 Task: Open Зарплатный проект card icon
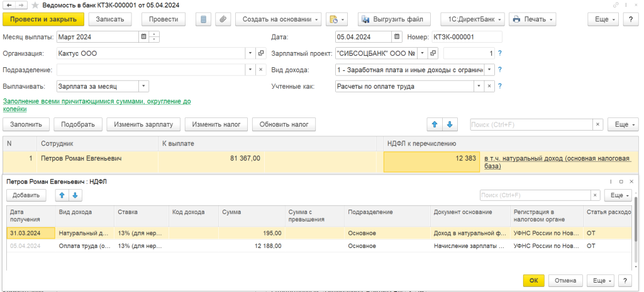pos(433,53)
